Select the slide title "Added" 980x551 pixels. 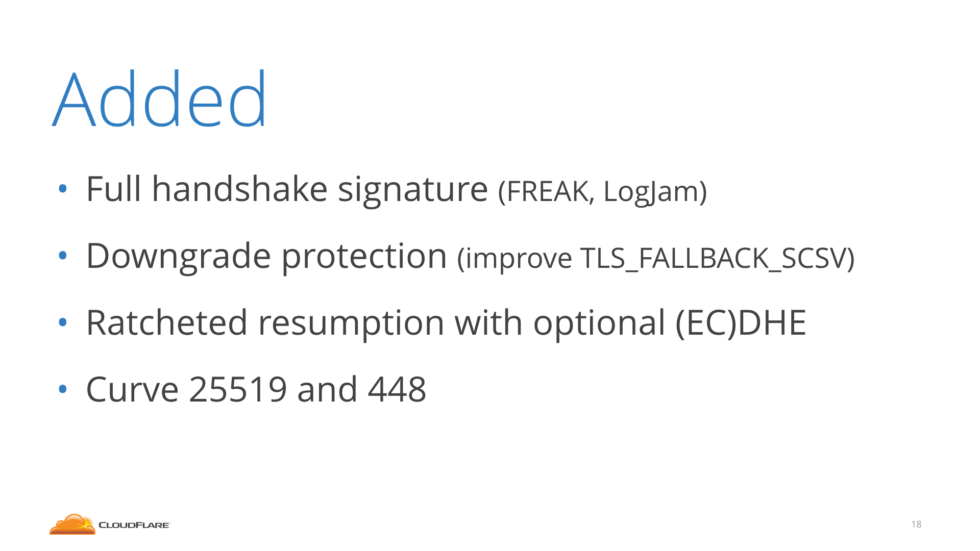tap(160, 98)
